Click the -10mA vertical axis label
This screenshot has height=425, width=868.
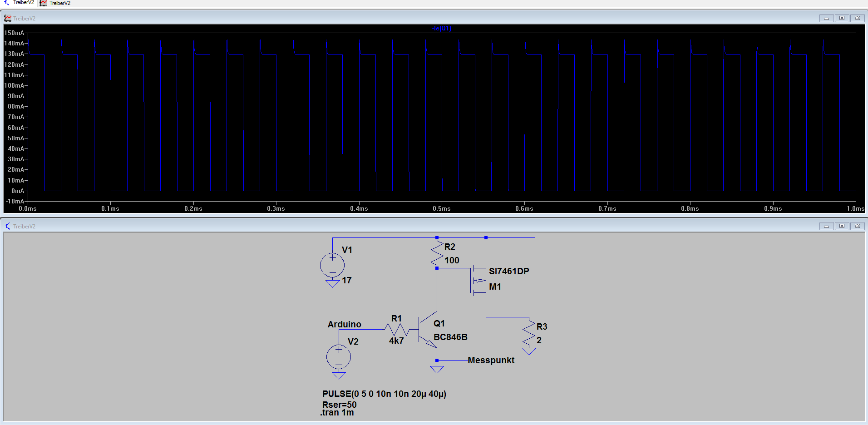[x=15, y=201]
